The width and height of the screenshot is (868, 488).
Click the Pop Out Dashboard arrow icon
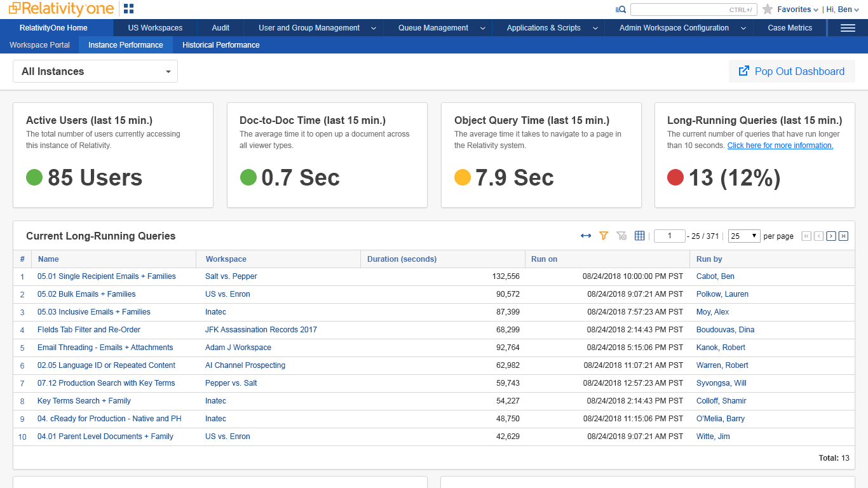point(743,71)
